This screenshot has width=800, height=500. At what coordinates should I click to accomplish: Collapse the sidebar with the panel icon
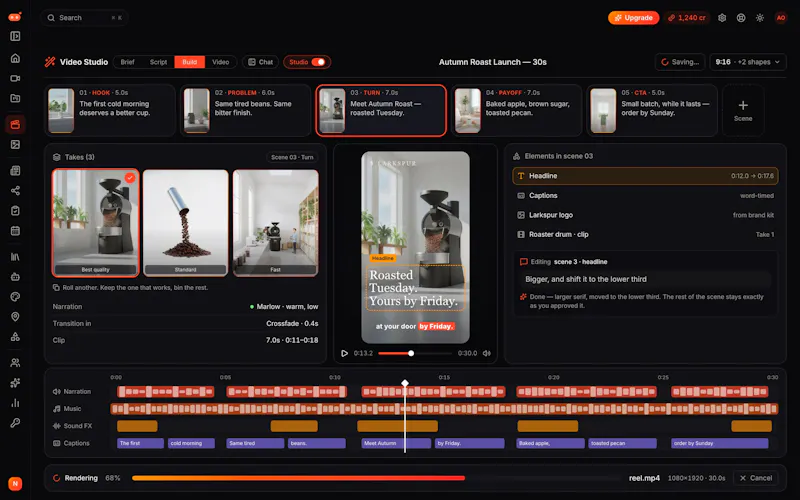click(15, 36)
